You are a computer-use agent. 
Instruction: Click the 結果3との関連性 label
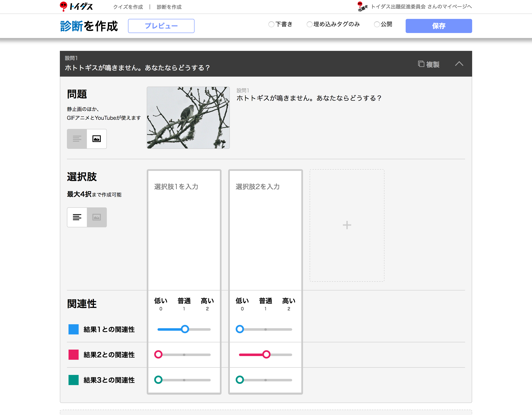pos(109,380)
